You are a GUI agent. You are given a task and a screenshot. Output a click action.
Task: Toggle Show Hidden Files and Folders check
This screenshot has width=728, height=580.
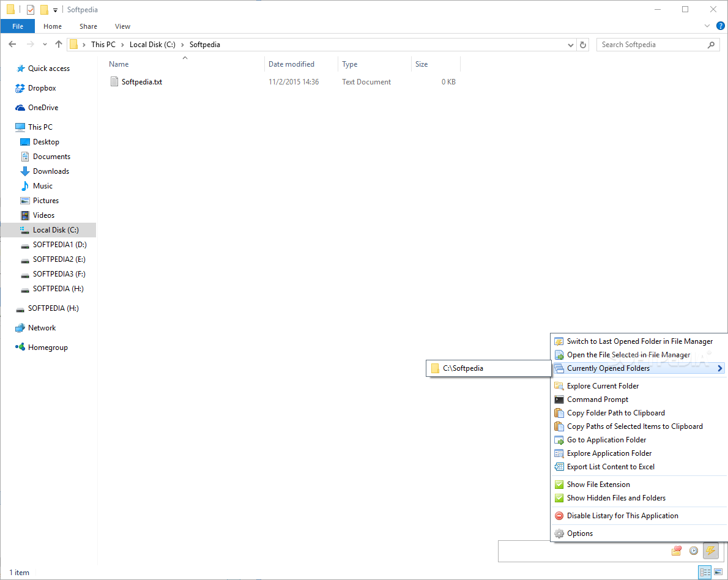tap(559, 498)
